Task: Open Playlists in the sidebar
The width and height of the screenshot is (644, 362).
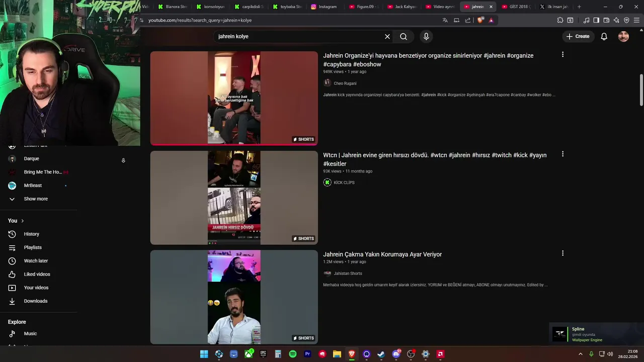Action: tap(38, 247)
